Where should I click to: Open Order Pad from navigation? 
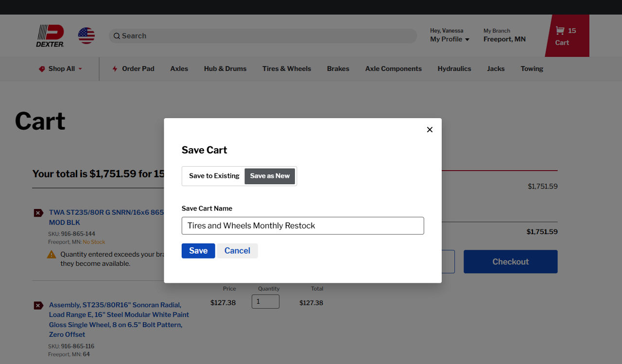[133, 69]
